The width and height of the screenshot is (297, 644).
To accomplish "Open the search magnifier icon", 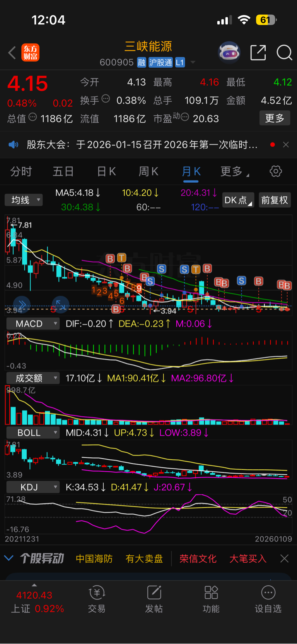I will [x=284, y=53].
